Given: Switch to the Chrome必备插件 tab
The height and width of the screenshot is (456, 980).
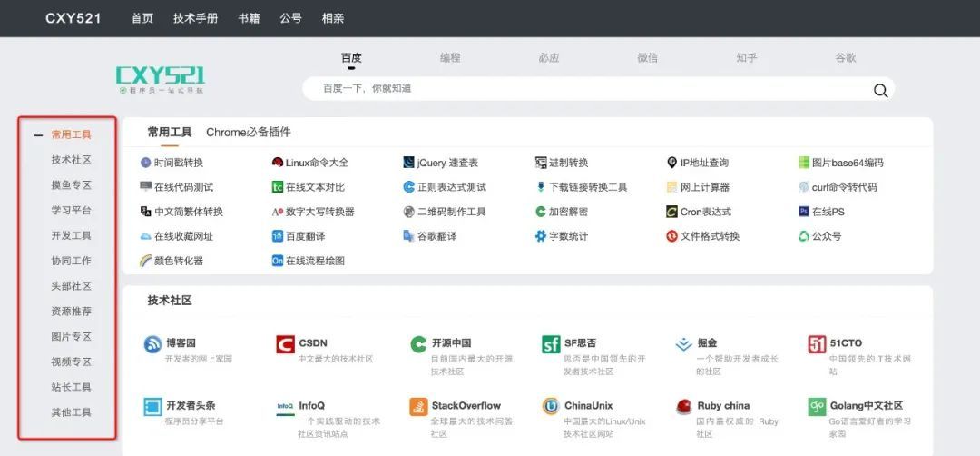Looking at the screenshot, I should 248,133.
